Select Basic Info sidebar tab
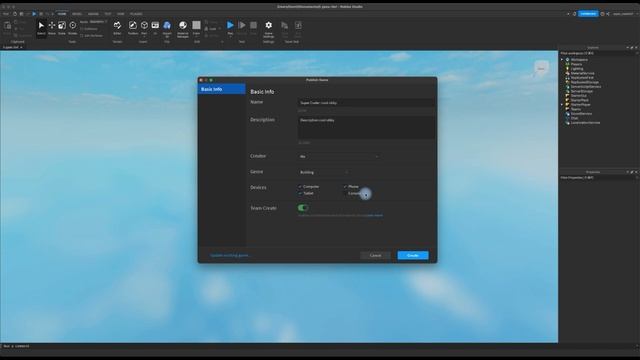The width and height of the screenshot is (640, 360). coord(222,89)
